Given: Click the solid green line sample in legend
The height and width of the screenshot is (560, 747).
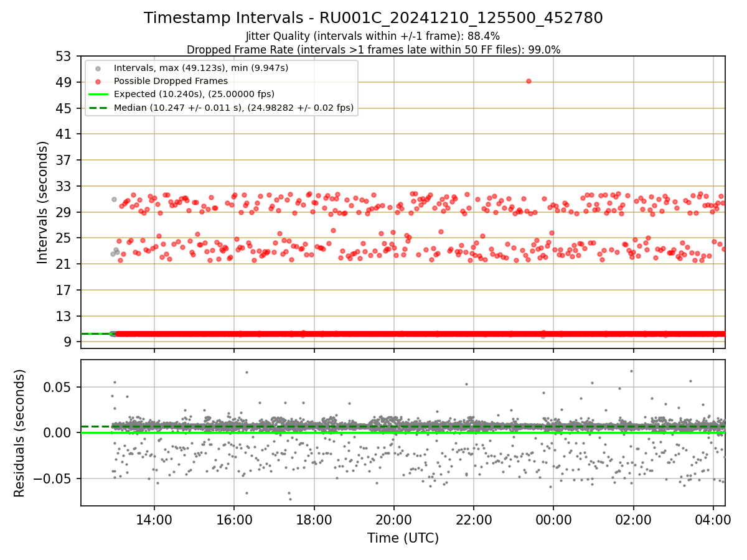Looking at the screenshot, I should point(100,94).
